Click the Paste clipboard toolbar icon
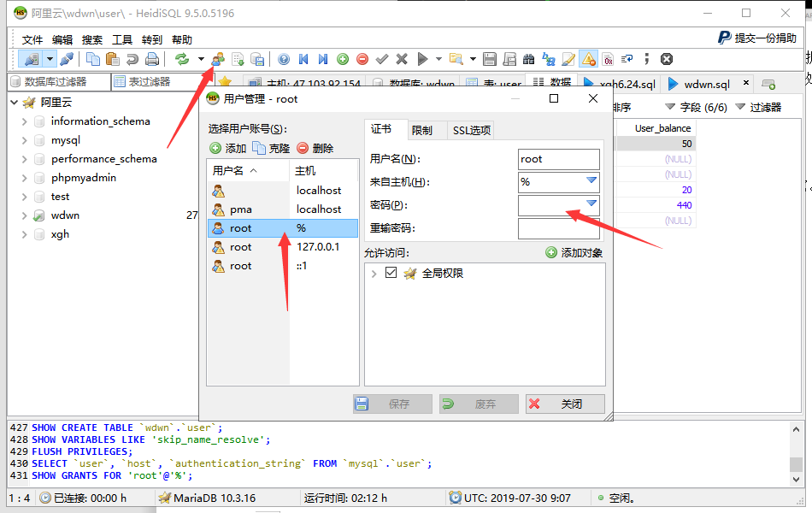812x513 pixels. coord(112,59)
